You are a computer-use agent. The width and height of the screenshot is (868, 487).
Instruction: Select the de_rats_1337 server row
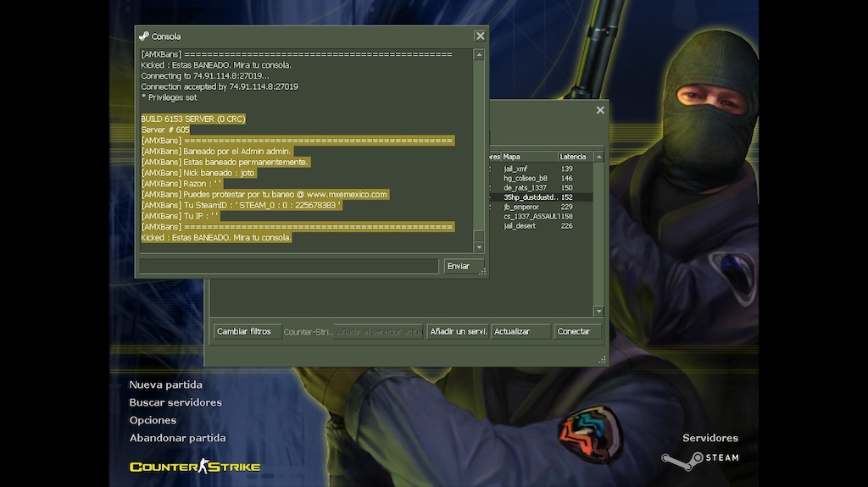540,188
